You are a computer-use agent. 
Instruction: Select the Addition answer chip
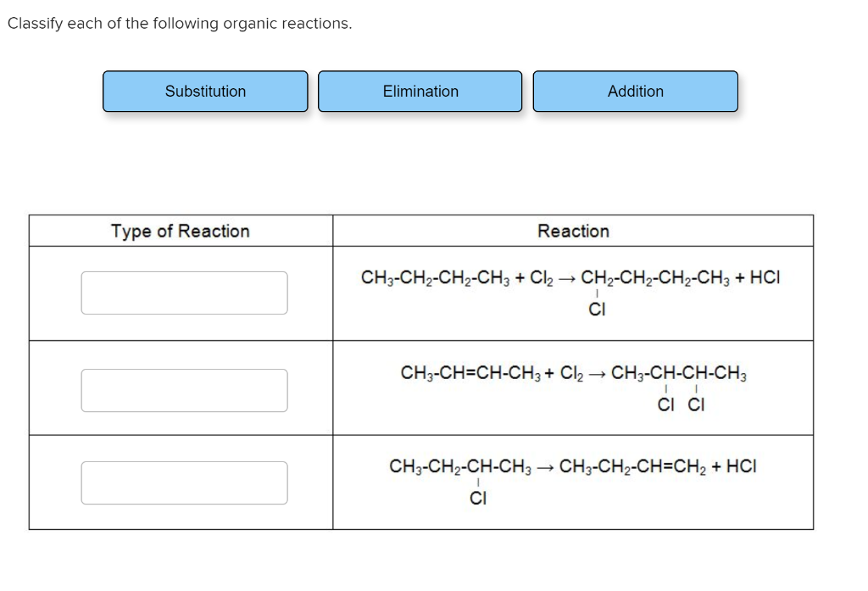tap(635, 92)
